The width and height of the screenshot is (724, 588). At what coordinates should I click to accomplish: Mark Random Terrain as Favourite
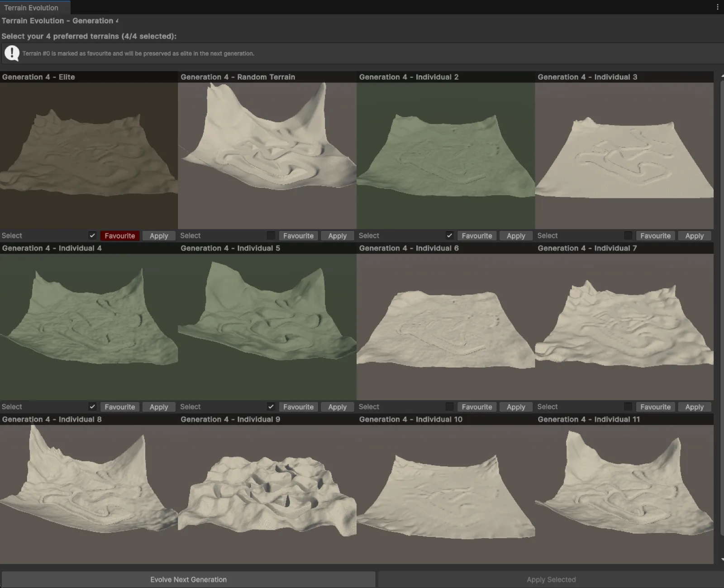click(298, 236)
